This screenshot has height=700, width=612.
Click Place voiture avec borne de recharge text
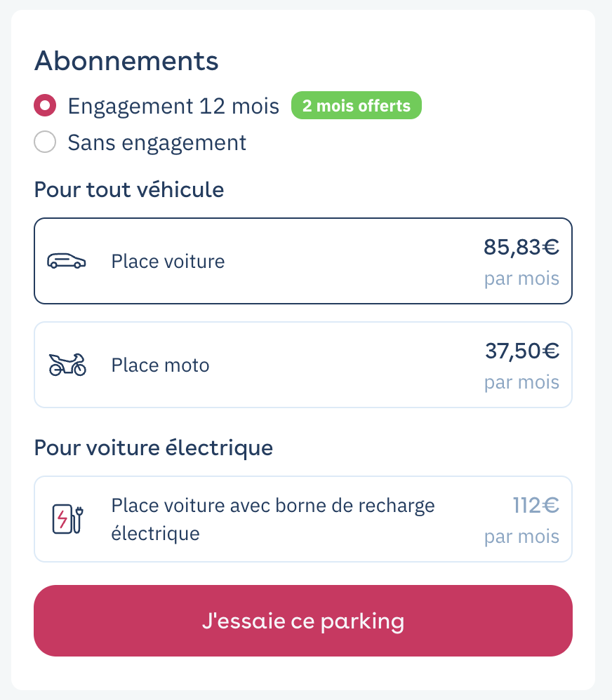[x=273, y=519]
